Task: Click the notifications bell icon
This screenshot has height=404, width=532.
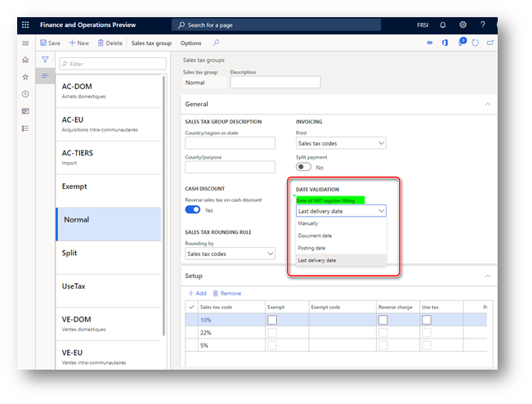Action: [443, 25]
